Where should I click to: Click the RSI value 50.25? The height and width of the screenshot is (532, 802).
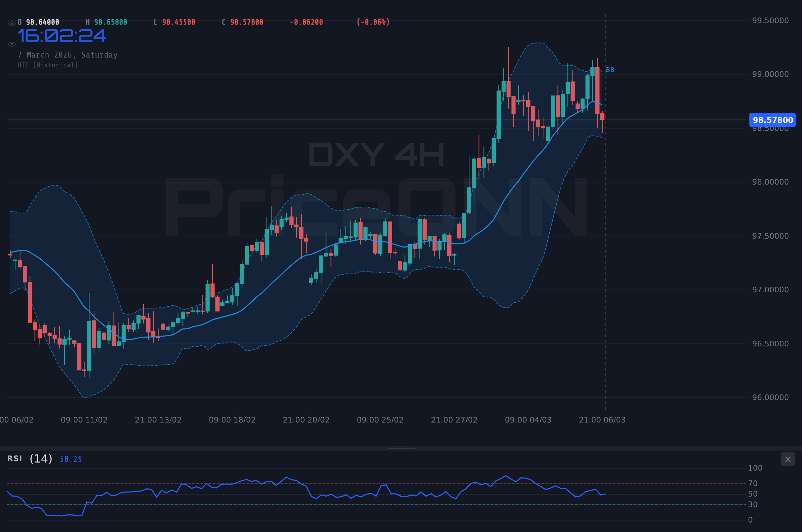click(x=71, y=459)
